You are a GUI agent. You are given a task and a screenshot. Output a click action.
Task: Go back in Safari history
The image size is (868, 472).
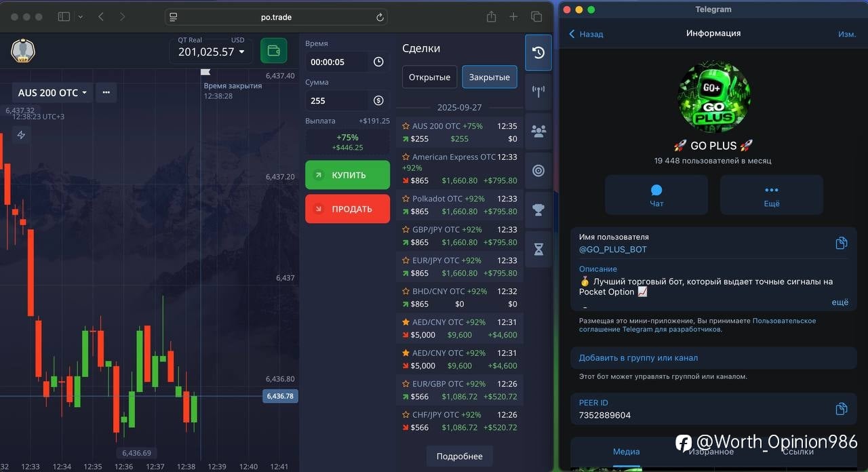pos(101,17)
